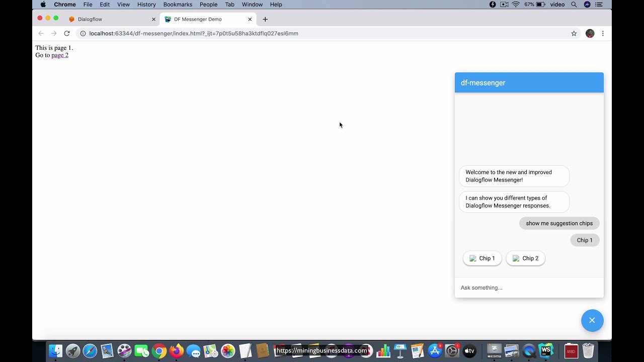Launch Firefox from the Dock
Screen dimensions: 644x362
(176, 350)
